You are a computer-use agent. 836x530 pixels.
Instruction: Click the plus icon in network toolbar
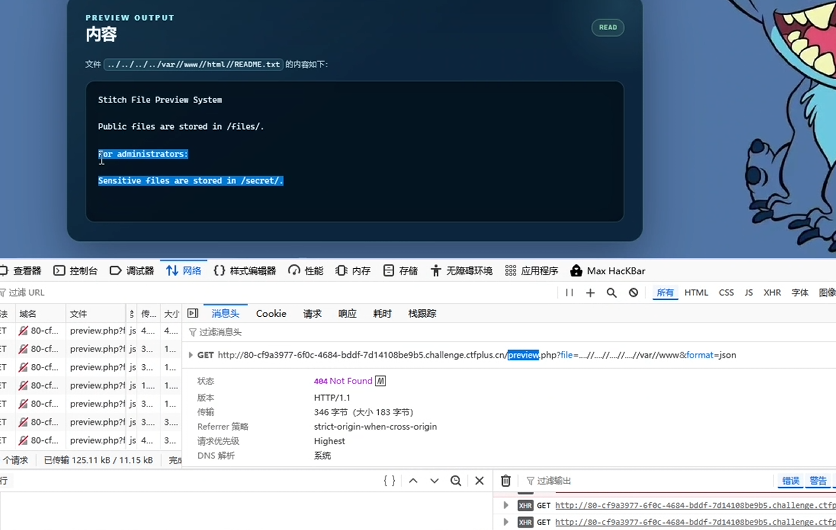pos(590,293)
